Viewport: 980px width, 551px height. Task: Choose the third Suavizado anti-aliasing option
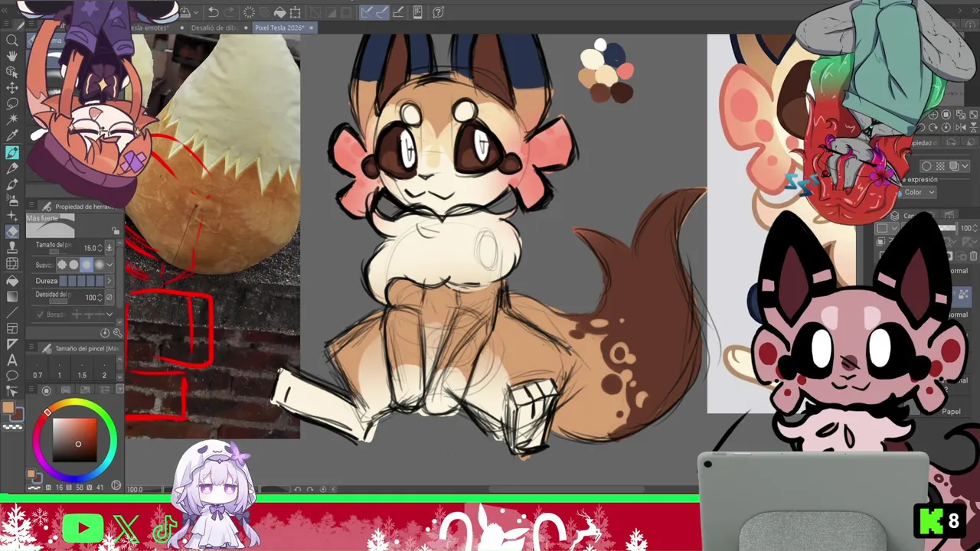pos(86,265)
